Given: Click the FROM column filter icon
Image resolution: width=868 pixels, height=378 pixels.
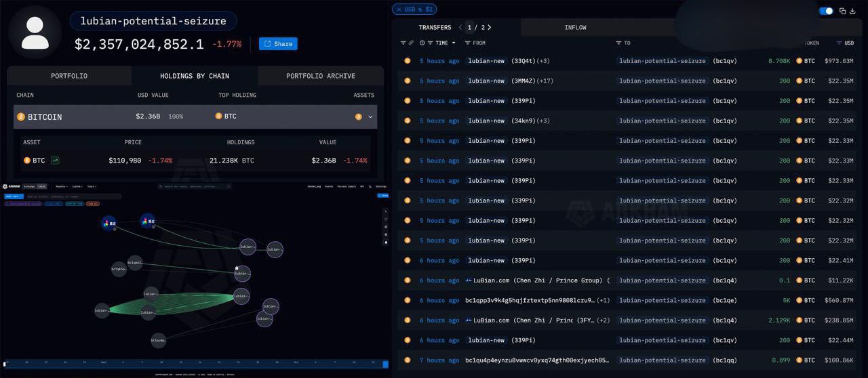Looking at the screenshot, I should (x=467, y=43).
